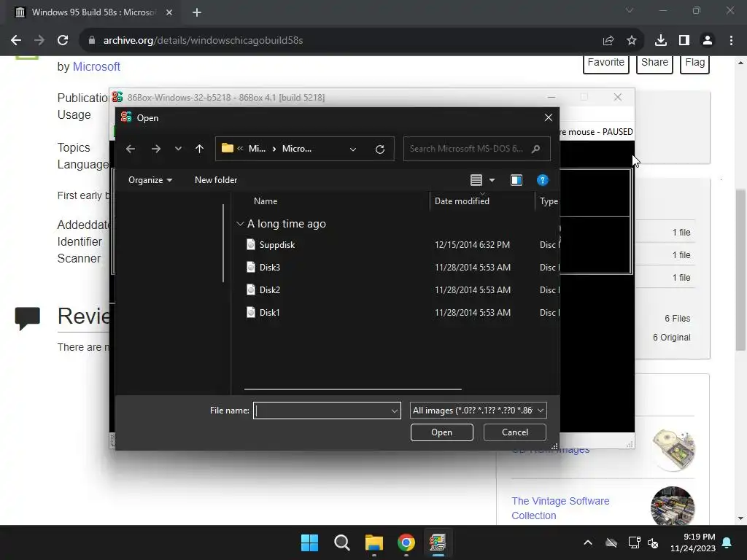The width and height of the screenshot is (747, 560).
Task: Expand address bar path history dropdown
Action: (353, 149)
